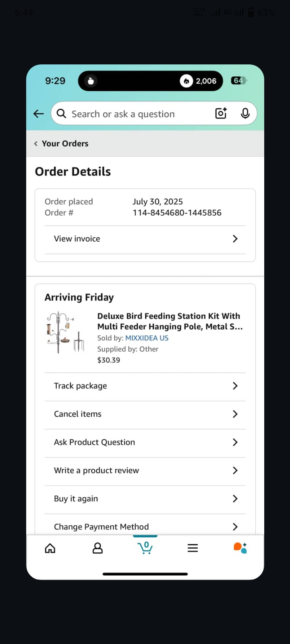Tap the back arrow beside search bar

[x=39, y=114]
